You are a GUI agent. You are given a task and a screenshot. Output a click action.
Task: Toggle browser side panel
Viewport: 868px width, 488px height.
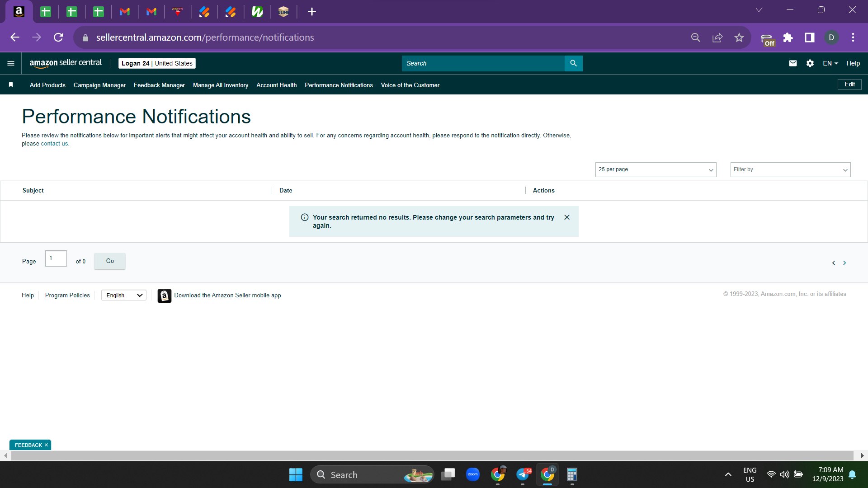tap(810, 38)
